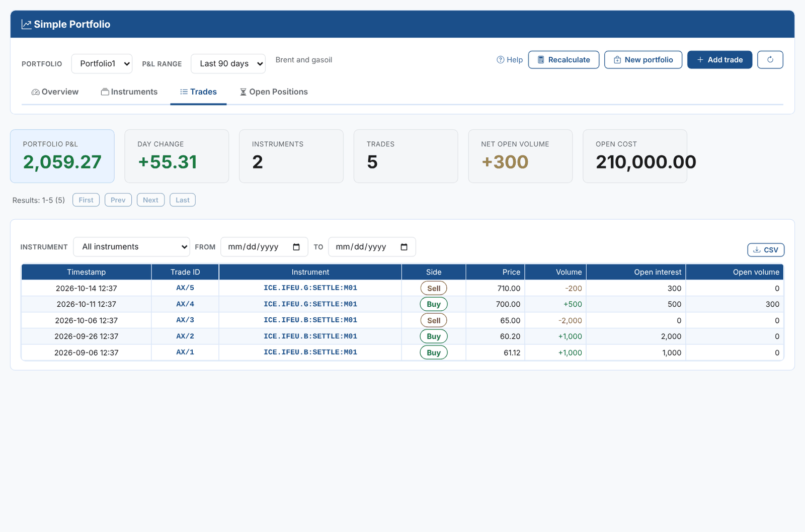The width and height of the screenshot is (805, 532).
Task: Click instrument ICE.IFEU.G:SETTLE:M01 in AX/5 row
Action: [x=310, y=288]
